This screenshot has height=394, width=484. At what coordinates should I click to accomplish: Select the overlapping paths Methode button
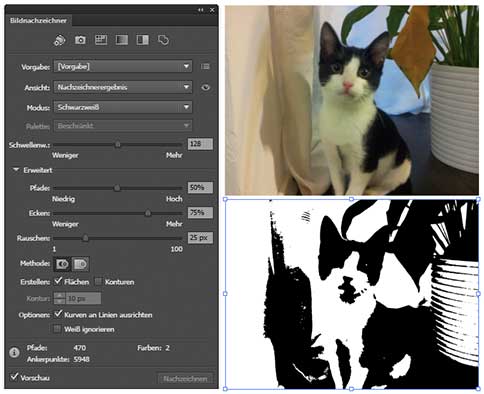pos(80,264)
